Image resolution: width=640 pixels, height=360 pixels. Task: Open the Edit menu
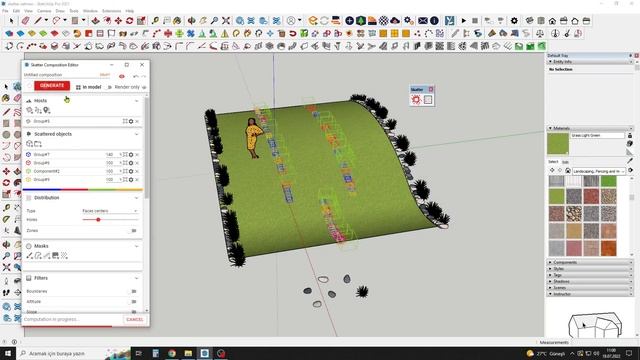16,11
